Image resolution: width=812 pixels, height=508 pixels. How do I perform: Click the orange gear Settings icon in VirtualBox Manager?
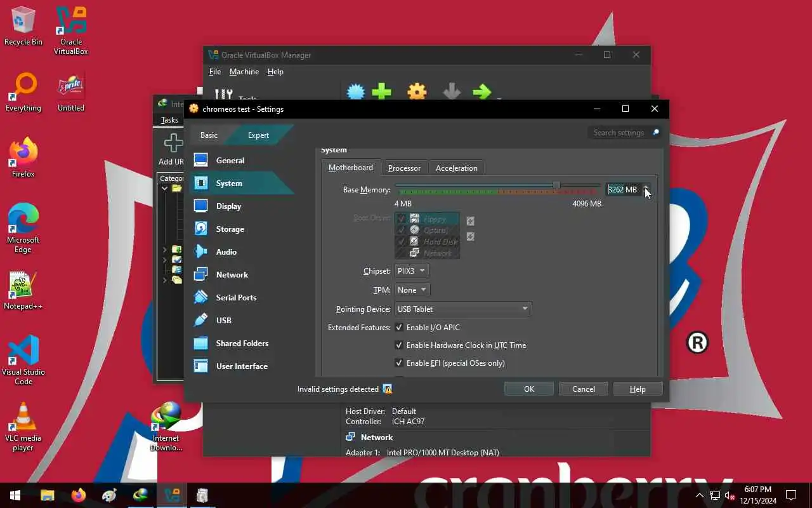click(x=417, y=93)
